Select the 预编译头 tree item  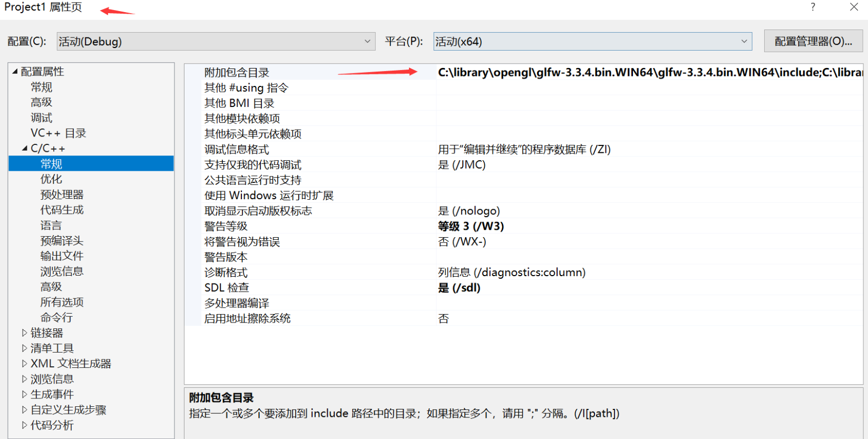[62, 240]
